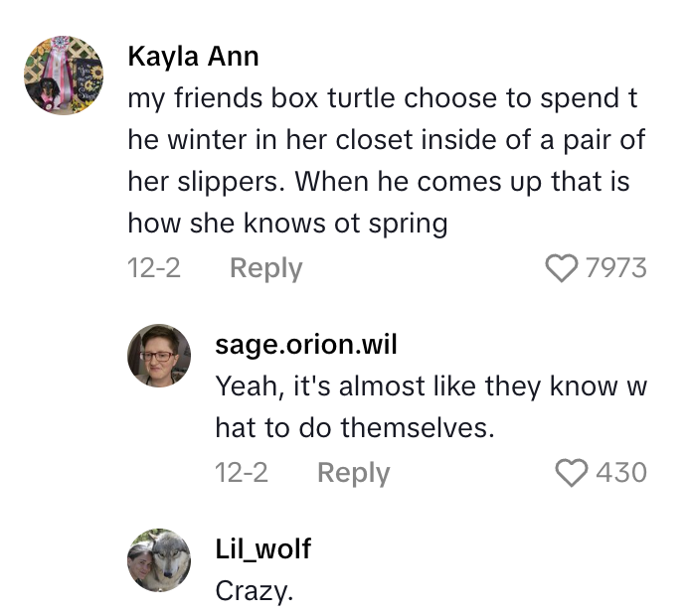Reply to Kayla Ann's comment
This screenshot has height=616, width=690.
coord(265,267)
